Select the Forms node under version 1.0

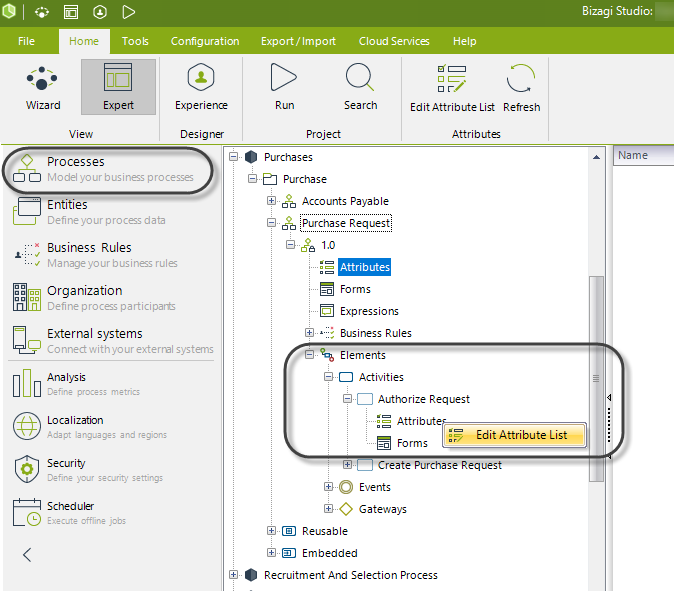pyautogui.click(x=355, y=289)
